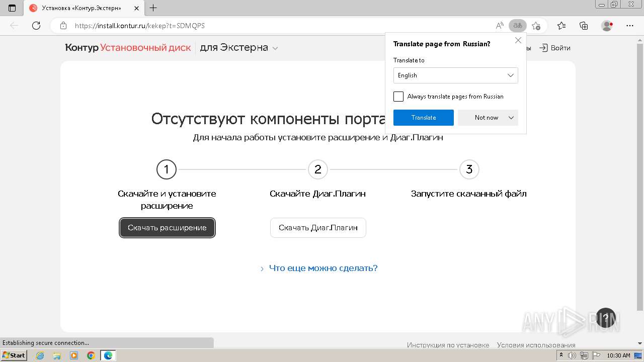
Task: Open Read aloud from address bar
Action: (x=500, y=26)
